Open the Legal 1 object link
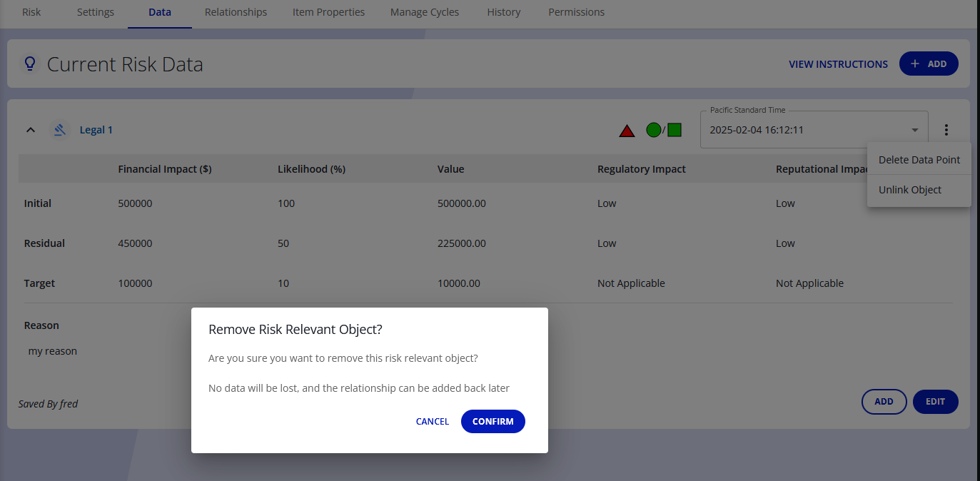The image size is (980, 481). [x=96, y=130]
